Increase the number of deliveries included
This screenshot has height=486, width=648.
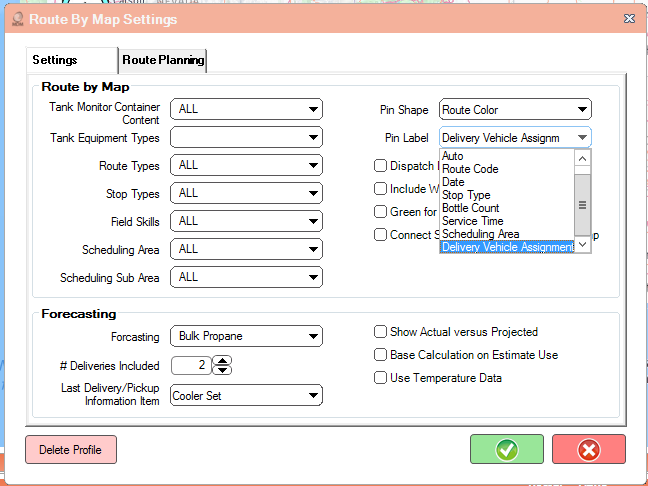pos(222,361)
